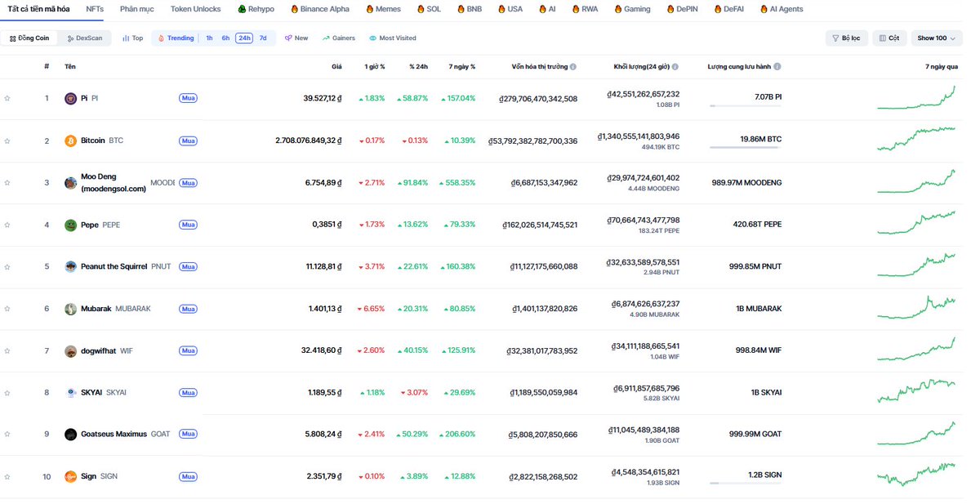Click info icon beside Lượng cung lưu hành
980x504 pixels.
(777, 67)
